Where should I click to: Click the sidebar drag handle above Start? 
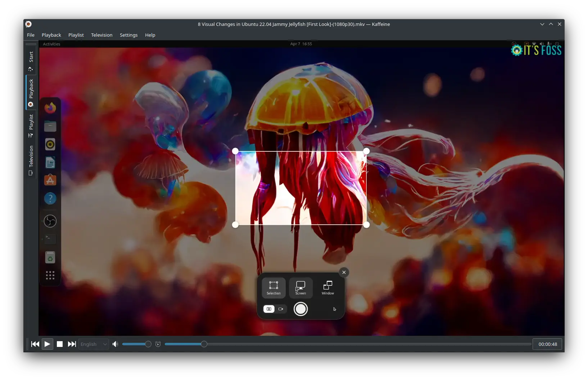pos(31,44)
